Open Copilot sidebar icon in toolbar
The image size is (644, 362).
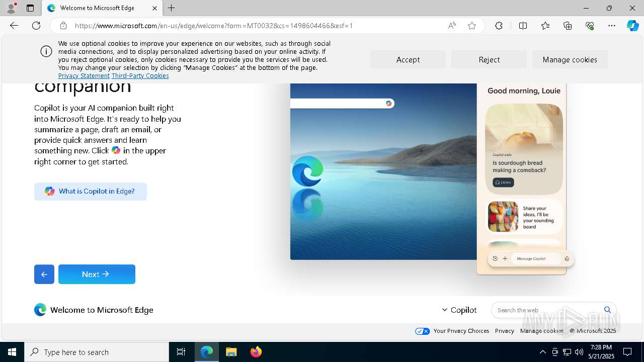point(632,26)
